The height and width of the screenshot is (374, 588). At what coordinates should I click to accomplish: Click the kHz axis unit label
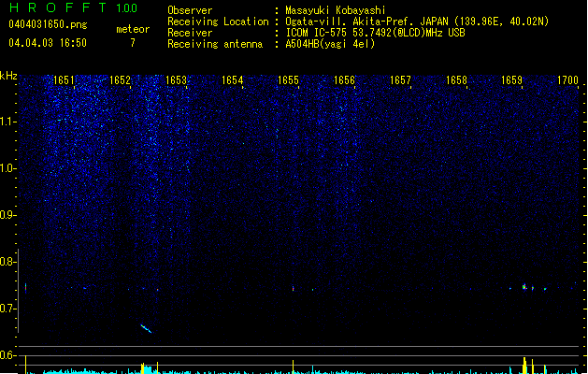(x=8, y=76)
